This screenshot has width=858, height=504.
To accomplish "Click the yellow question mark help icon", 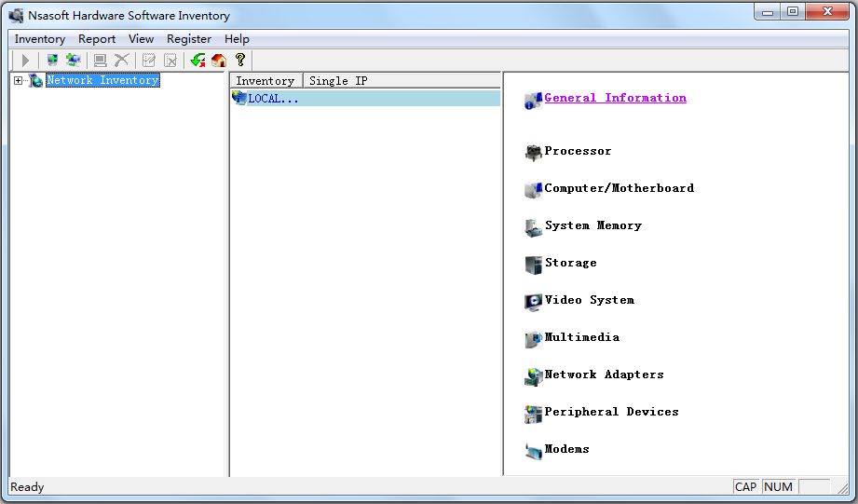I will pyautogui.click(x=239, y=60).
